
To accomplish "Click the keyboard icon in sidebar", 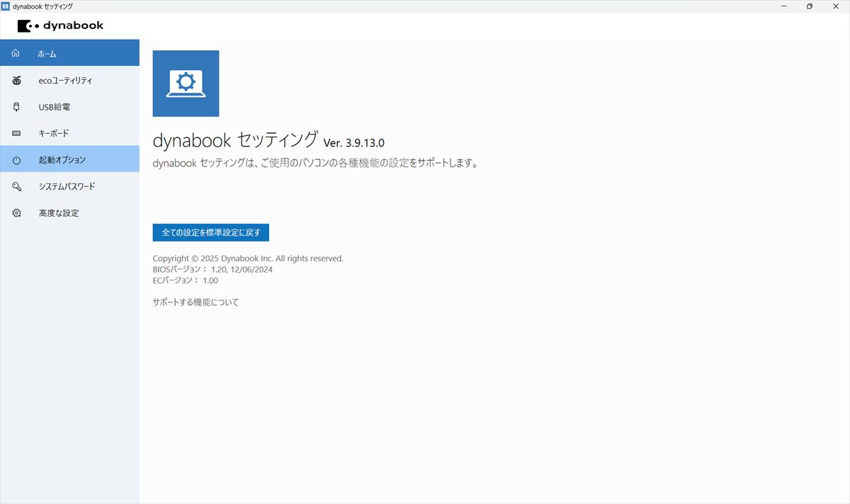I will (x=16, y=133).
